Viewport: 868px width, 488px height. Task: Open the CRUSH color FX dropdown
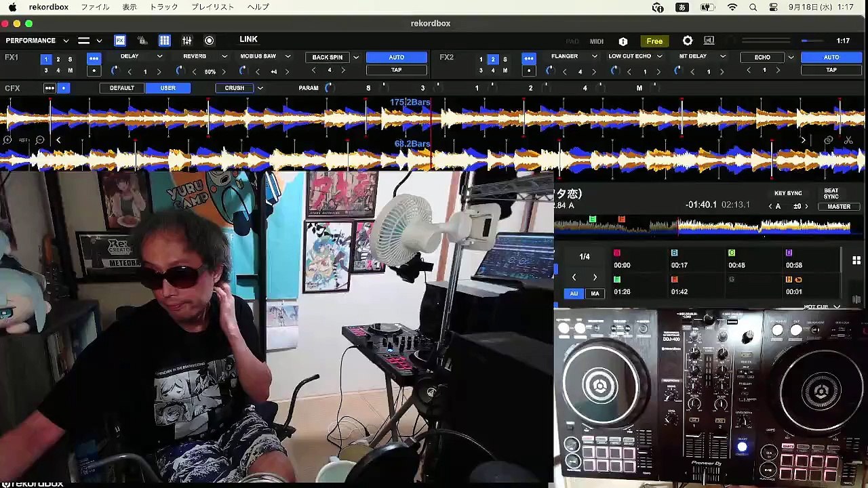[260, 88]
